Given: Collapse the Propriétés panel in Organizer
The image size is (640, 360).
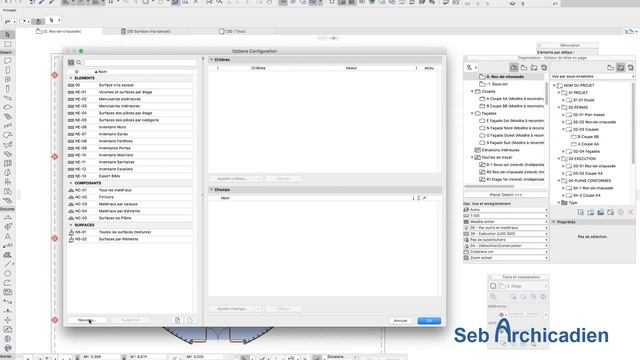Looking at the screenshot, I should (554, 222).
